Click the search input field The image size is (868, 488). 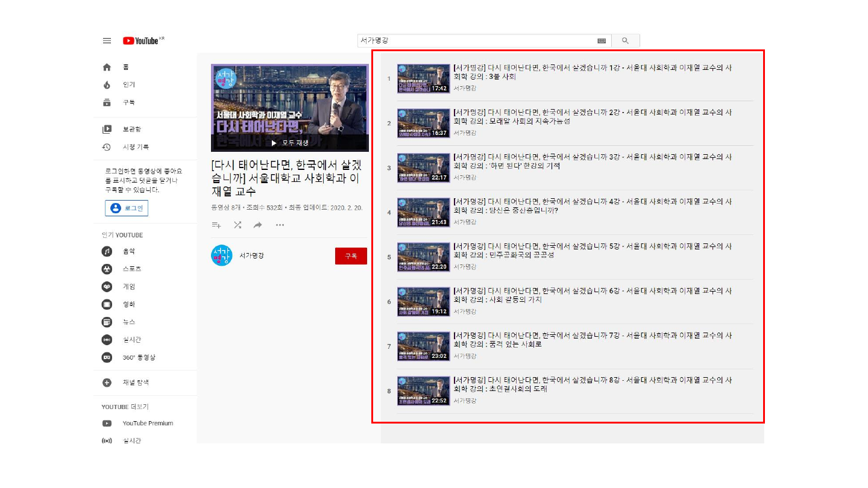point(476,41)
